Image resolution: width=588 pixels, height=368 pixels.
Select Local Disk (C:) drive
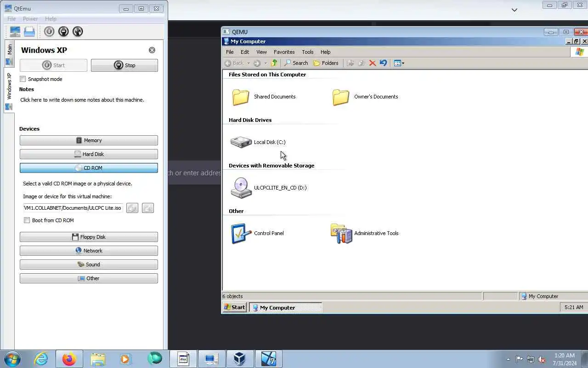tap(258, 142)
